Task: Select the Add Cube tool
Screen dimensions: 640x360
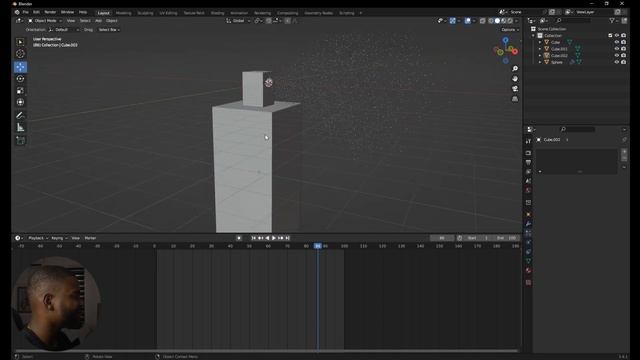Action: pos(20,141)
